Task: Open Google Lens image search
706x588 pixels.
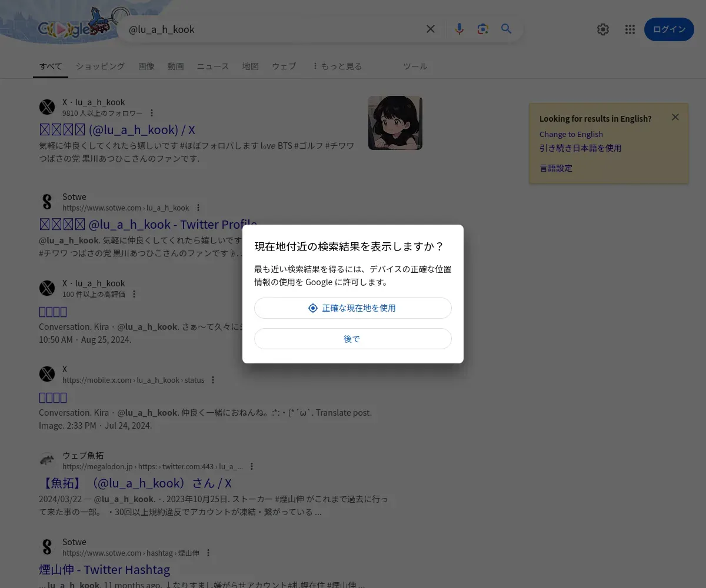Action: click(x=483, y=29)
